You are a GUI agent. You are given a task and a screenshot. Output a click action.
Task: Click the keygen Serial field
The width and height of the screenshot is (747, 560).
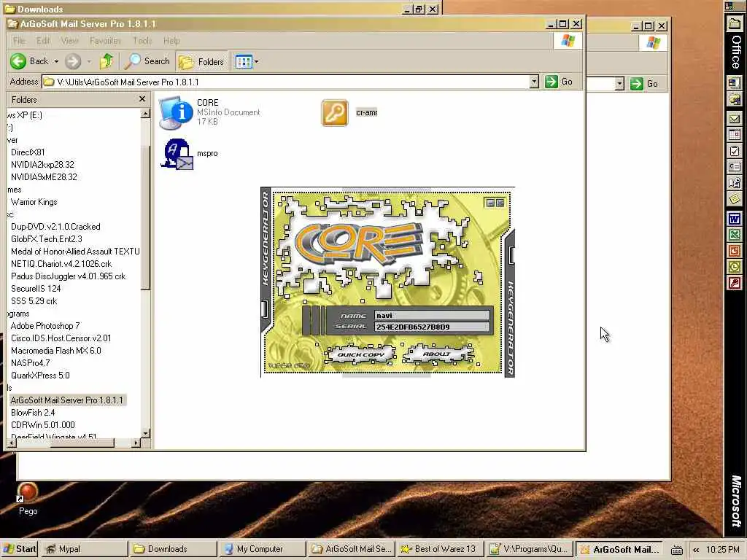click(432, 327)
